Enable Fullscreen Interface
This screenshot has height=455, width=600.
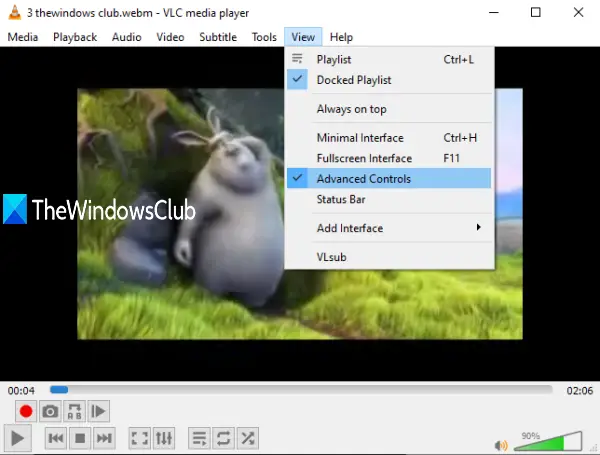(x=389, y=158)
